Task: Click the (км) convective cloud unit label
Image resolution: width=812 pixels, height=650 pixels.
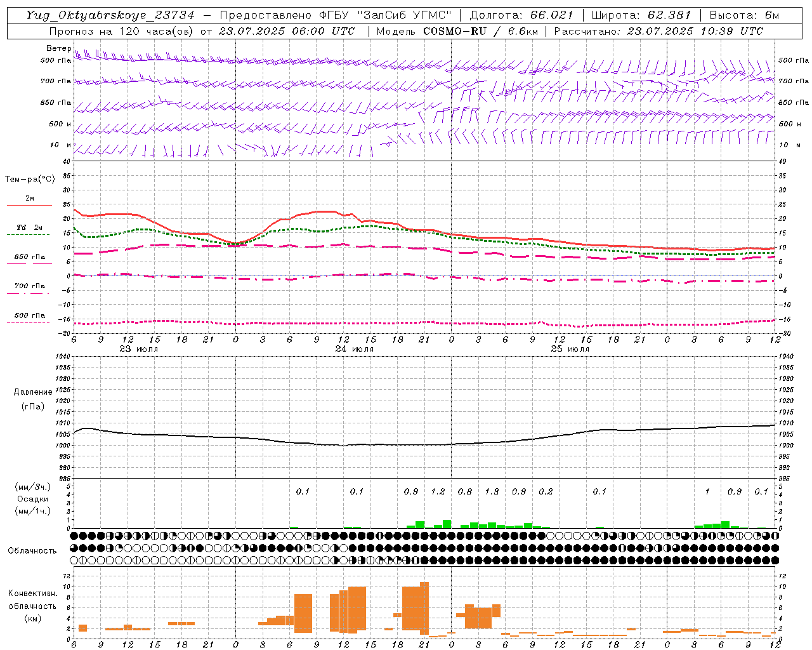Action: click(x=32, y=618)
